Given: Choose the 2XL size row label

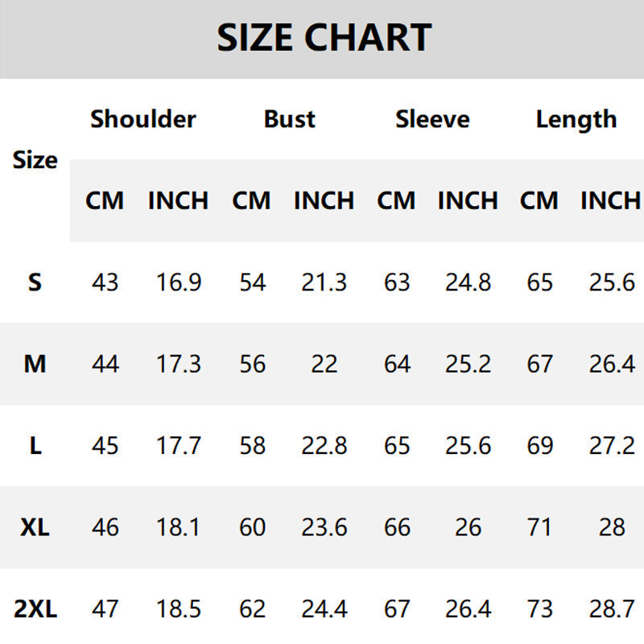Looking at the screenshot, I should coord(35,609).
